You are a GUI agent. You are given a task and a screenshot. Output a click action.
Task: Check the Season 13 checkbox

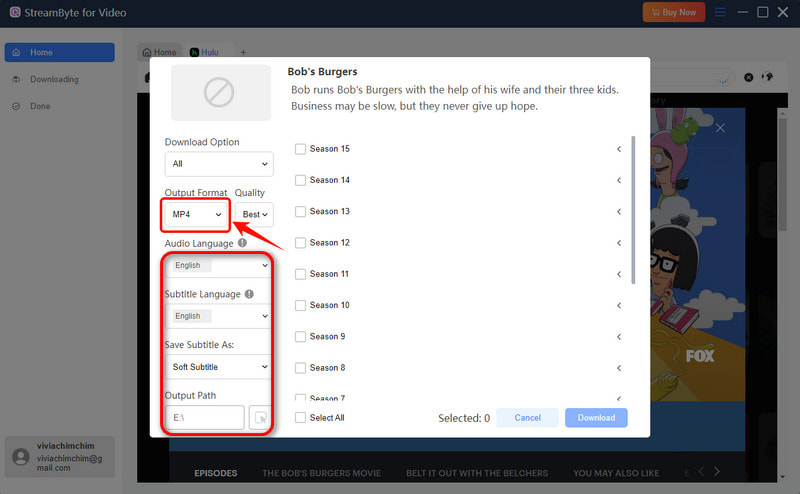point(301,211)
